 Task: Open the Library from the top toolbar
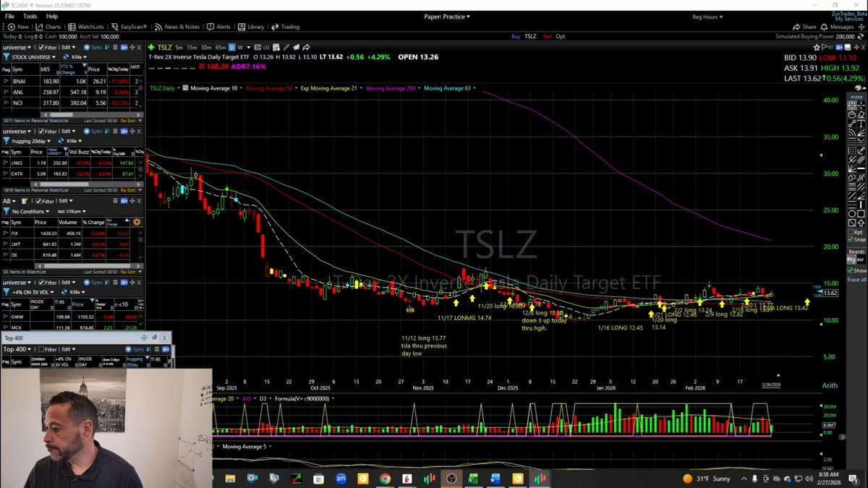[x=251, y=27]
